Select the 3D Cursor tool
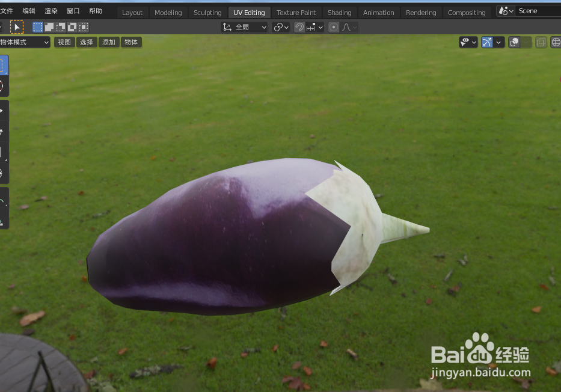The image size is (561, 392). (x=4, y=85)
